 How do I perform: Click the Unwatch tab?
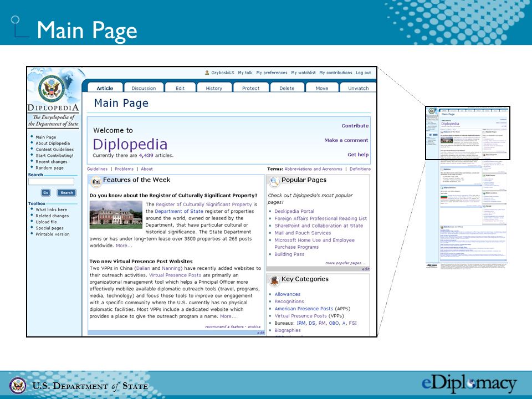359,88
